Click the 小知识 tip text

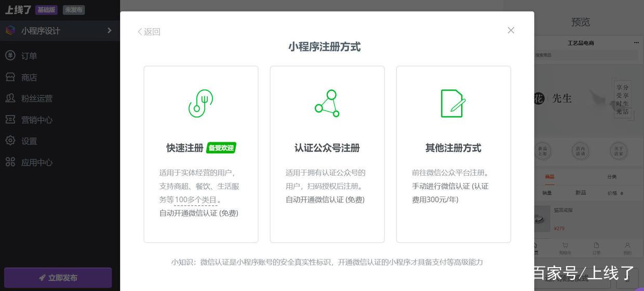coord(327,262)
